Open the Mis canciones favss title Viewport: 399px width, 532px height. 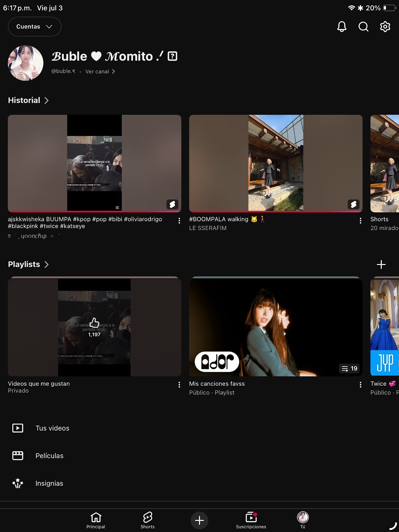click(x=217, y=384)
